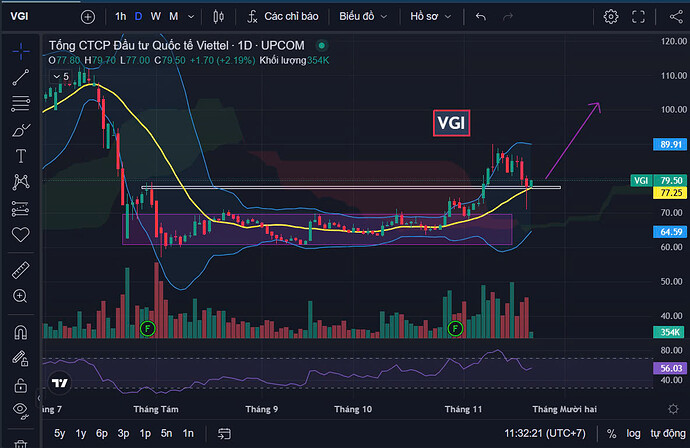Hide all drawings with eye icon
Image resolution: width=690 pixels, height=448 pixels.
(x=21, y=410)
